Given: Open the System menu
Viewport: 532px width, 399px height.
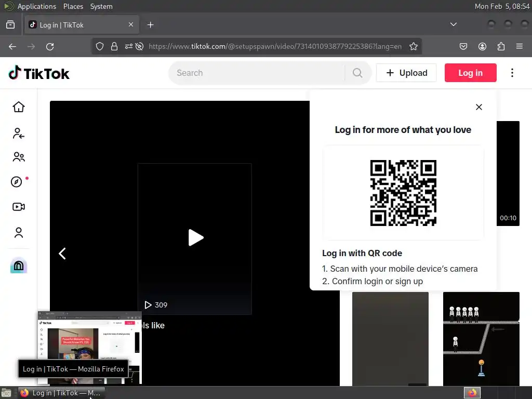Looking at the screenshot, I should pyautogui.click(x=101, y=6).
